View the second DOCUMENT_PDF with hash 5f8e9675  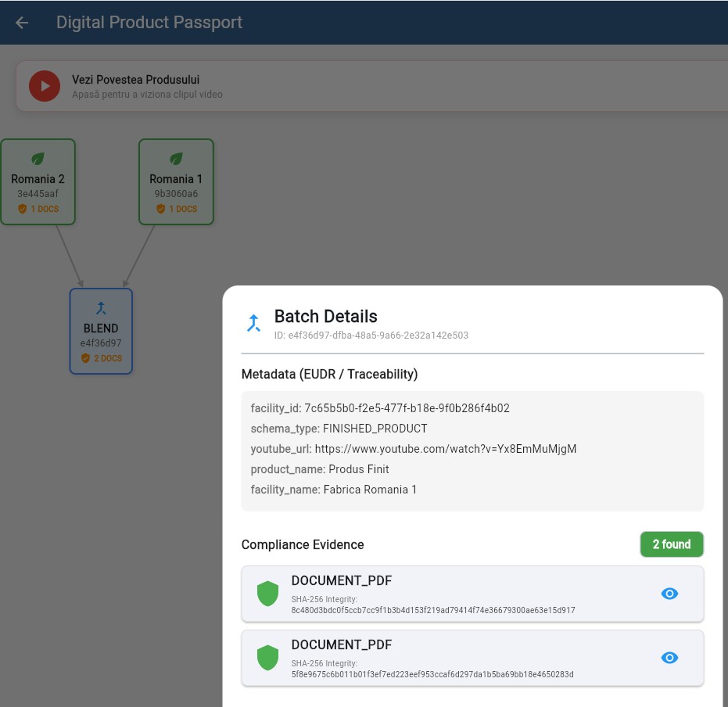669,658
